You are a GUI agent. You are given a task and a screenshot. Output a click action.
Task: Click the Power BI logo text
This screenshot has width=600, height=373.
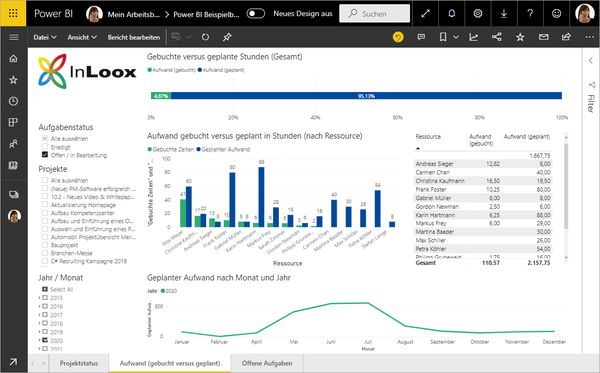(53, 13)
